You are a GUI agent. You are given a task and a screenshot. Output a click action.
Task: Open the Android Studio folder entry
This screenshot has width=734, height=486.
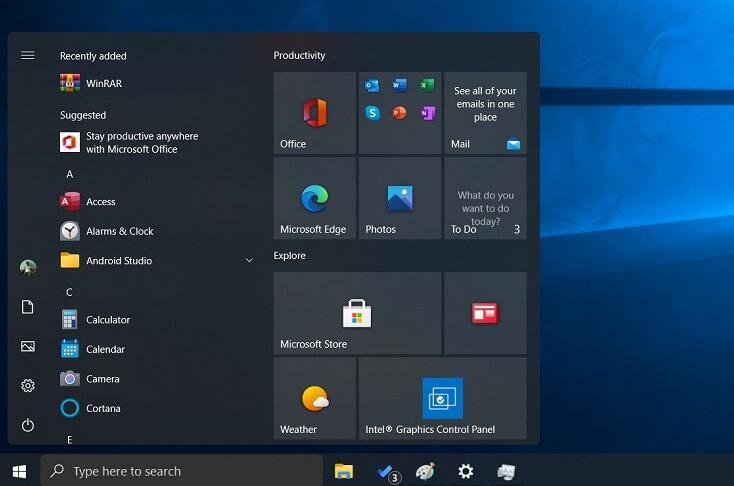pos(156,261)
